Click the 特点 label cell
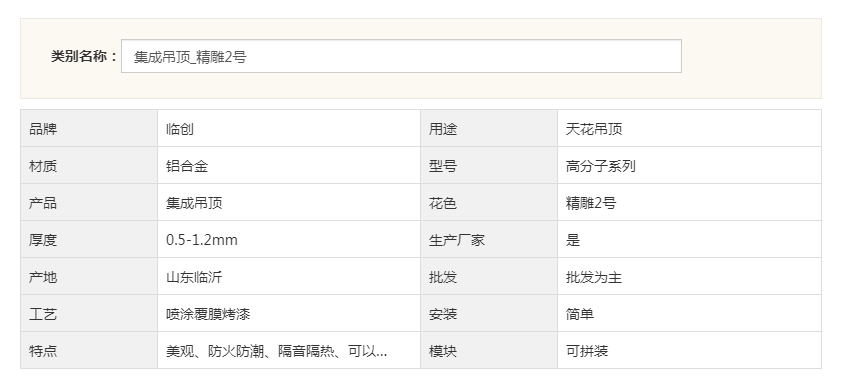844x381 pixels. point(89,351)
